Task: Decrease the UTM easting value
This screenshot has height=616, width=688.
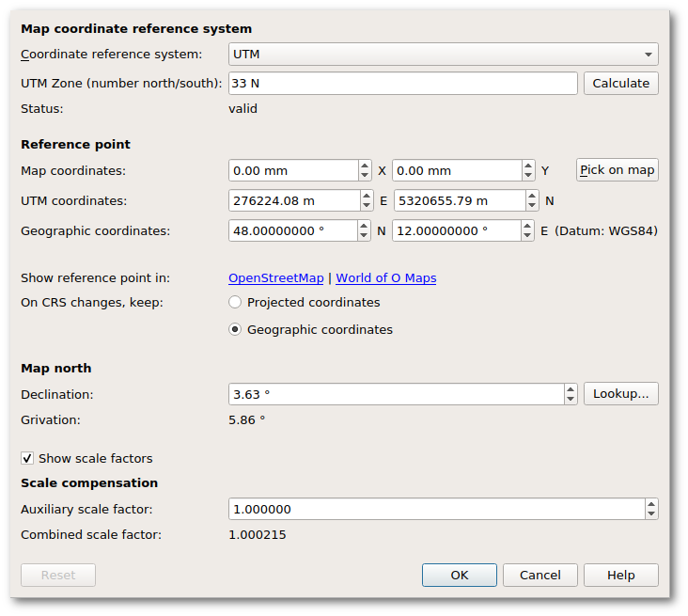Action: click(367, 205)
